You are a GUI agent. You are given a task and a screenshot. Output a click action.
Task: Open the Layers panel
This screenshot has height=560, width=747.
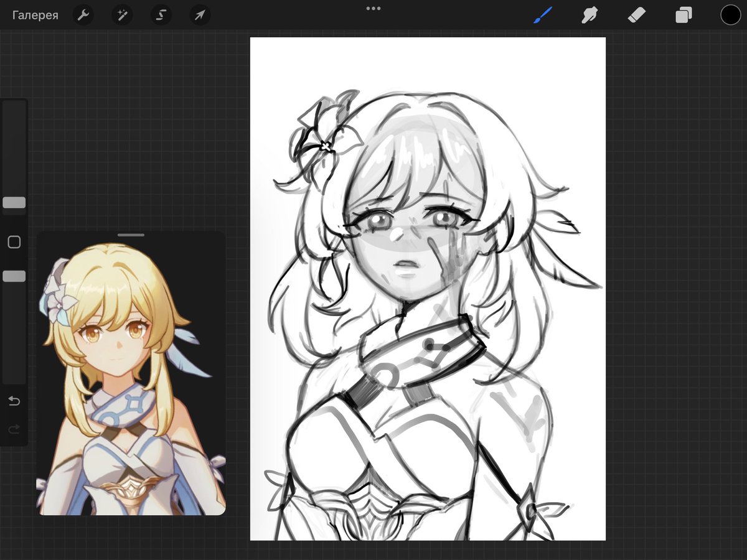[x=684, y=15]
